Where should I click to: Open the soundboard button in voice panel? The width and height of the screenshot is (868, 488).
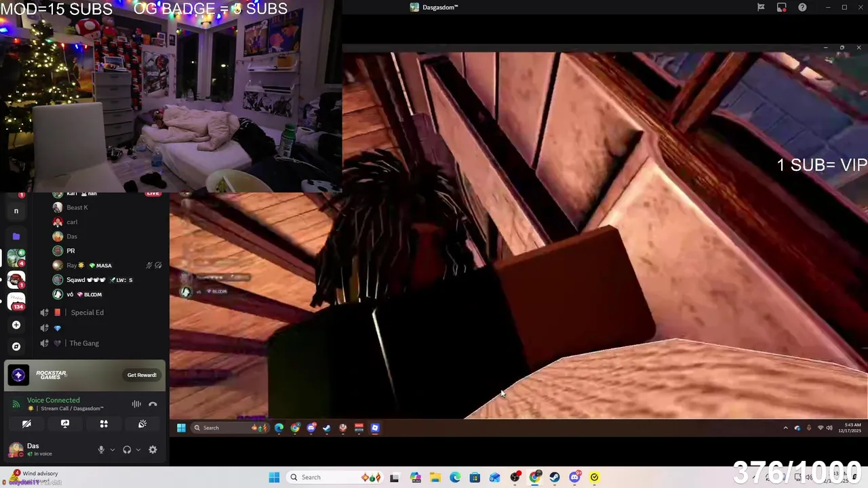click(142, 424)
